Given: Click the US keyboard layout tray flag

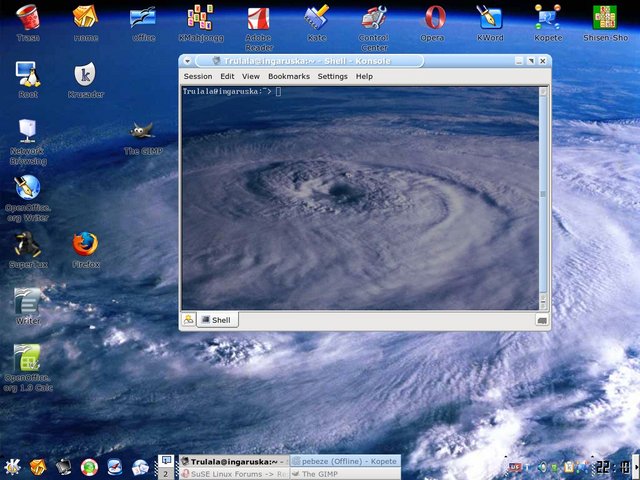Looking at the screenshot, I should tap(515, 467).
